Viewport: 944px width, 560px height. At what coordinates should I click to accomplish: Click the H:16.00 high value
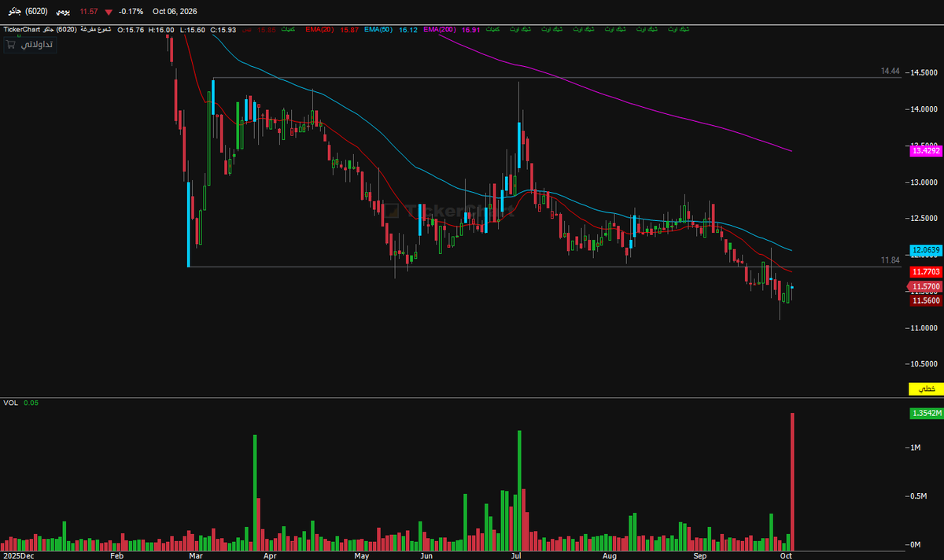click(x=160, y=29)
